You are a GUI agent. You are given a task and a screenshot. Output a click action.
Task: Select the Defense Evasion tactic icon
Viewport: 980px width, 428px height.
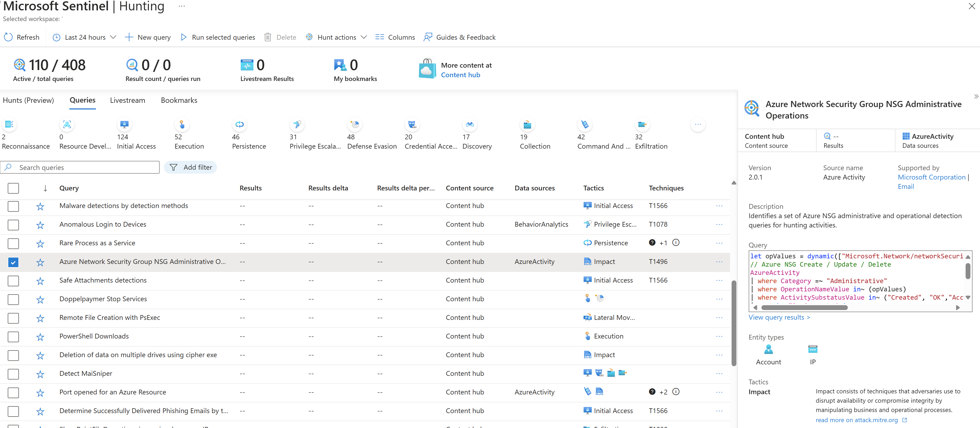(354, 124)
